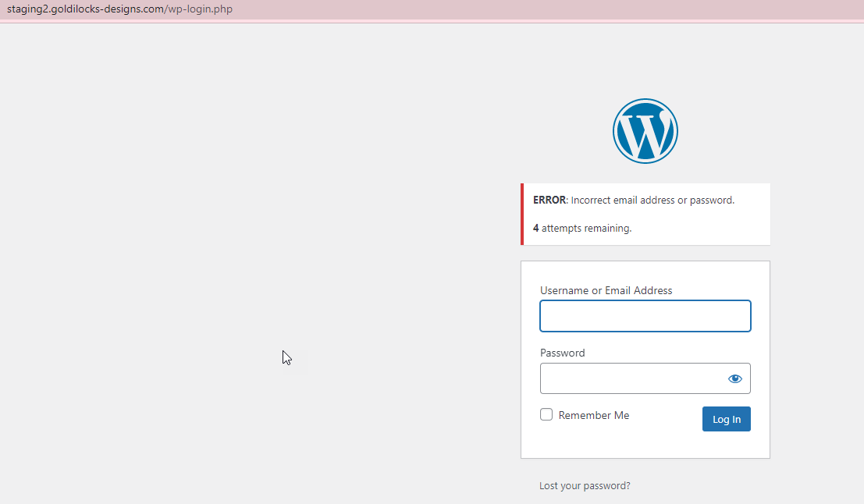Click the Remember Me label text
The width and height of the screenshot is (864, 504).
pos(593,416)
